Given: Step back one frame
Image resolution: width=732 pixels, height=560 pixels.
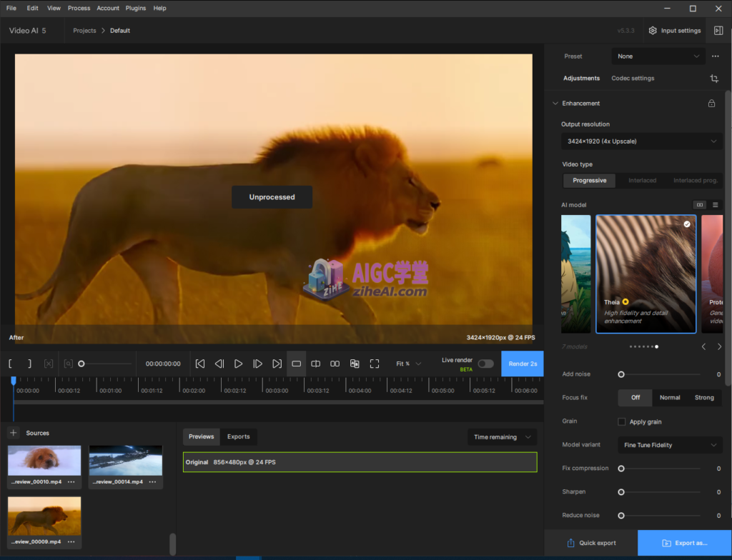Looking at the screenshot, I should point(219,364).
